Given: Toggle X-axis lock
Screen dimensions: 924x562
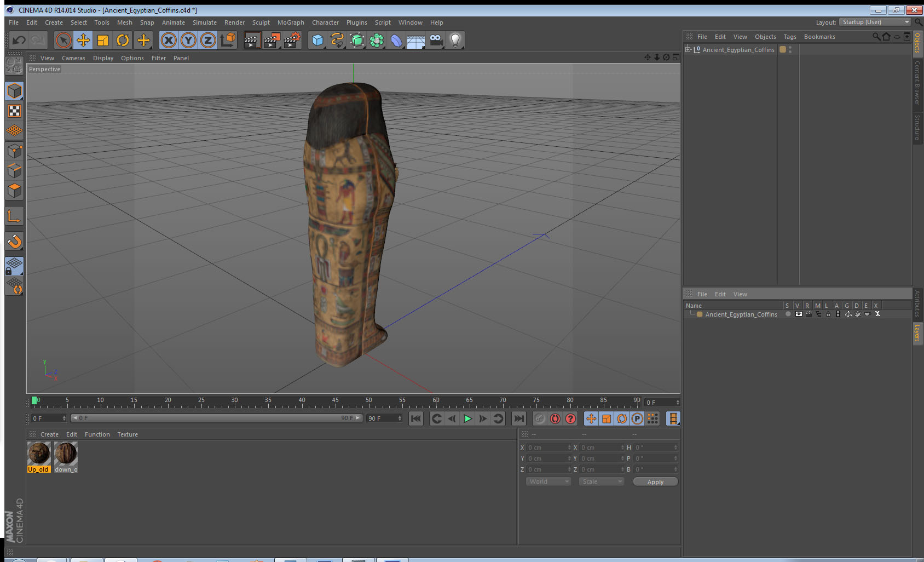Looking at the screenshot, I should coord(169,40).
